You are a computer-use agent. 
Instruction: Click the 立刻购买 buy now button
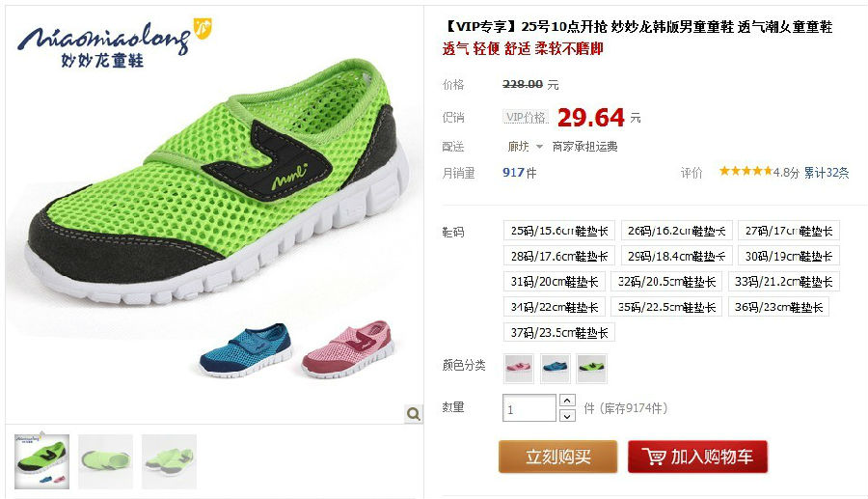click(x=558, y=457)
